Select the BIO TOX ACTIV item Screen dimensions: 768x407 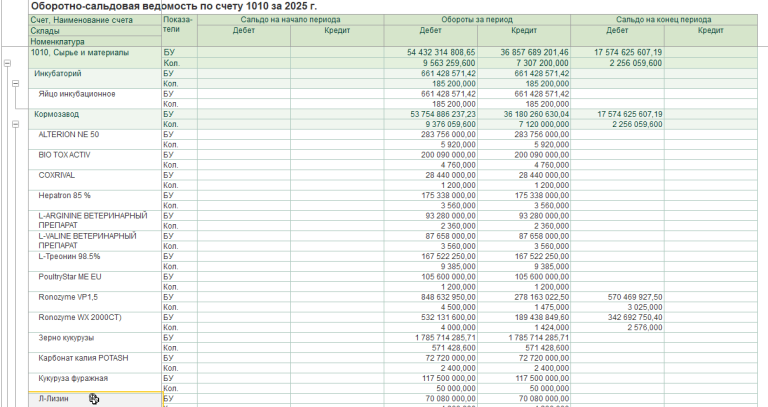coord(64,155)
